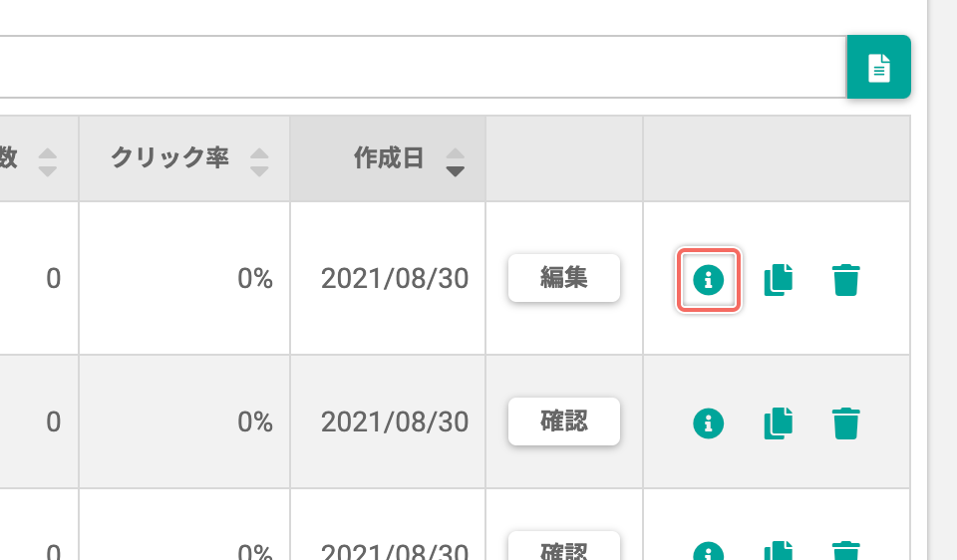Open info for the 編集 row
This screenshot has width=957, height=560.
point(708,280)
